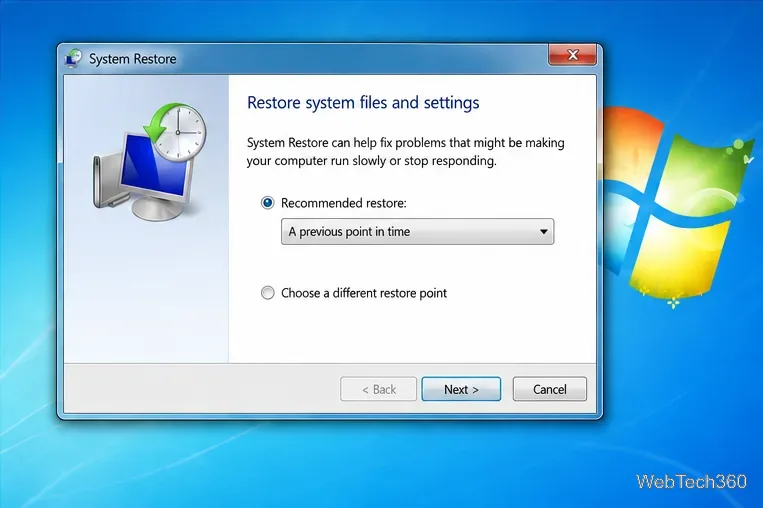This screenshot has height=508, width=763.
Task: Click the Cancel button
Action: coord(549,389)
